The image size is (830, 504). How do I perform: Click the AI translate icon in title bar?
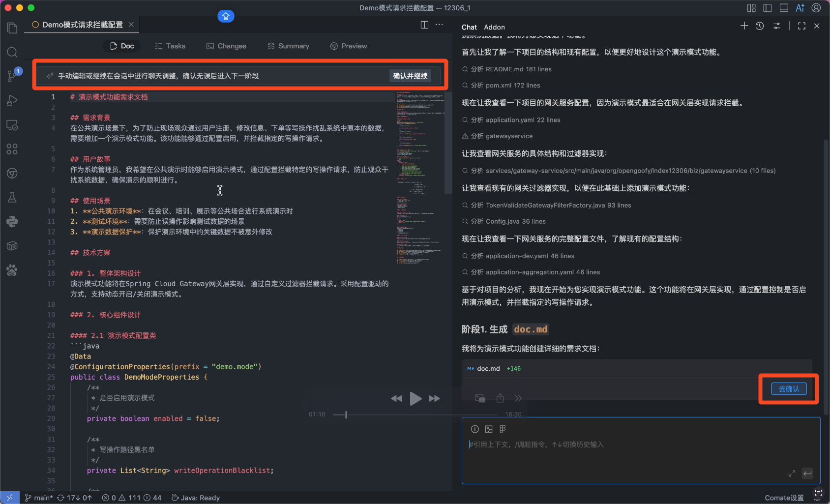click(800, 8)
